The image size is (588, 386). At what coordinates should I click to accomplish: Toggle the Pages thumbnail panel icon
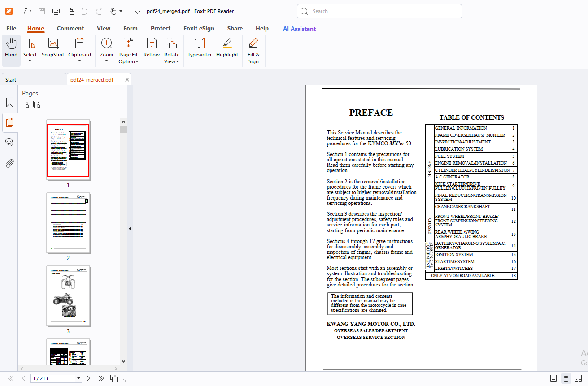click(9, 122)
